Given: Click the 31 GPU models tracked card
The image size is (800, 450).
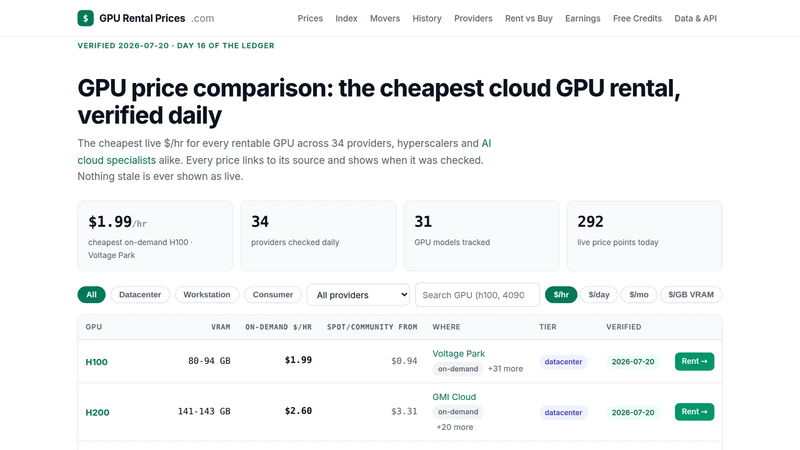Looking at the screenshot, I should pos(481,236).
